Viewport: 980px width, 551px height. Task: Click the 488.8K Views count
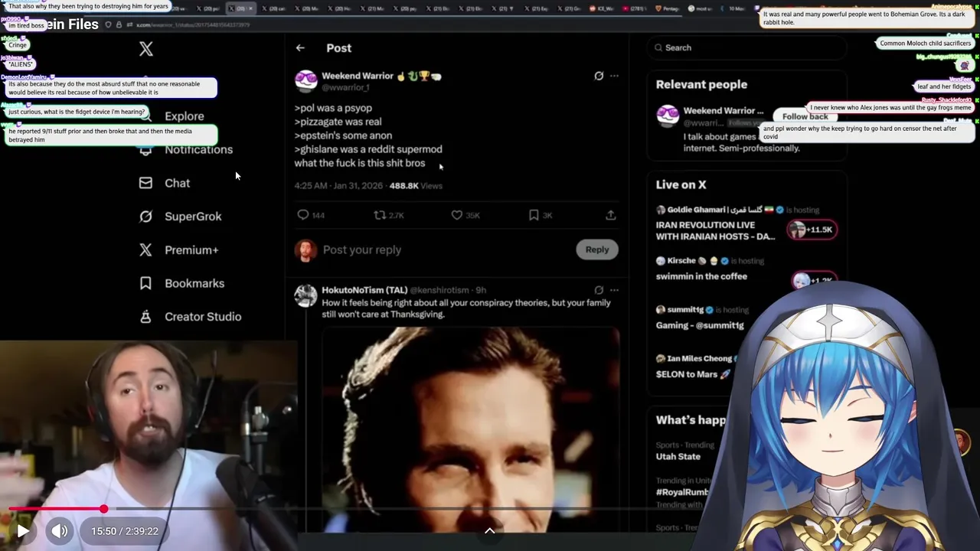(416, 186)
